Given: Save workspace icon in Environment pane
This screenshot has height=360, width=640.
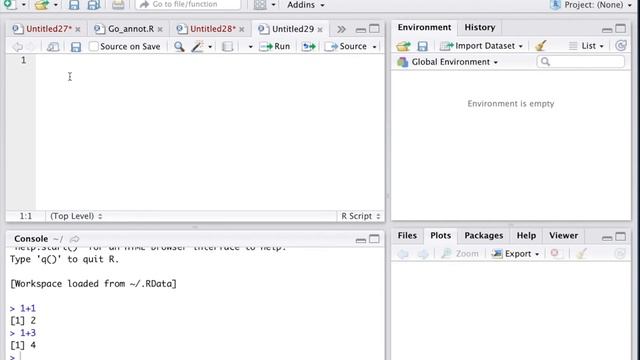Looking at the screenshot, I should tap(422, 46).
